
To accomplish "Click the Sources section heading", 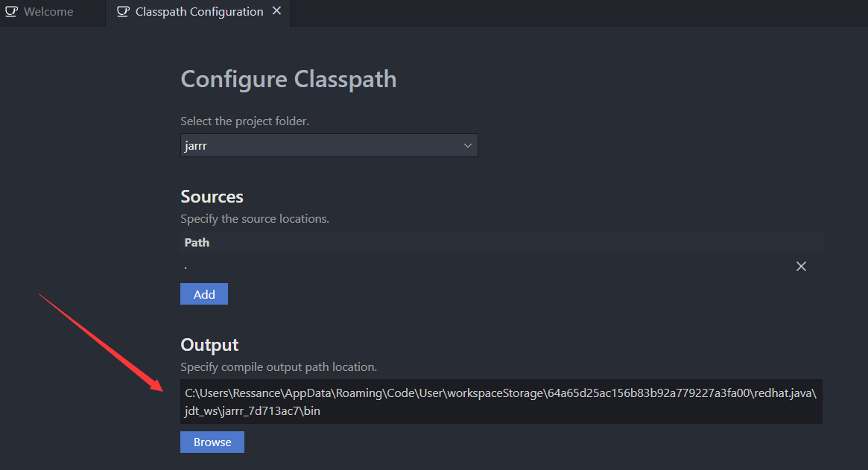I will click(212, 196).
